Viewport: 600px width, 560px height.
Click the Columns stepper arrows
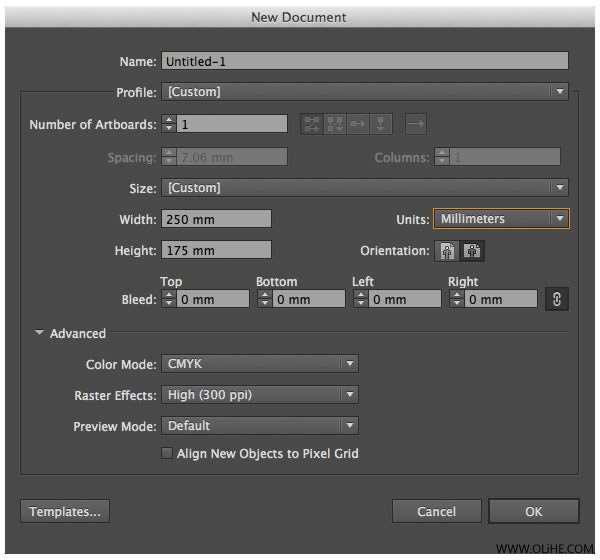[x=442, y=157]
